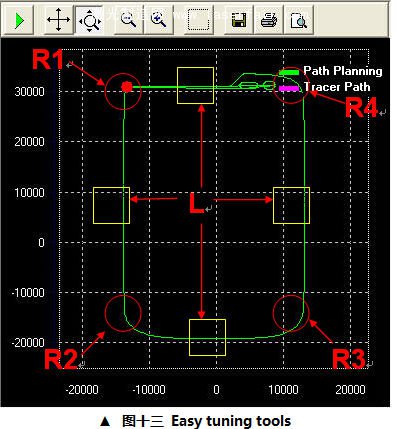Click the R2 corner circle
Viewport: 397px width, 429px height.
click(x=123, y=313)
